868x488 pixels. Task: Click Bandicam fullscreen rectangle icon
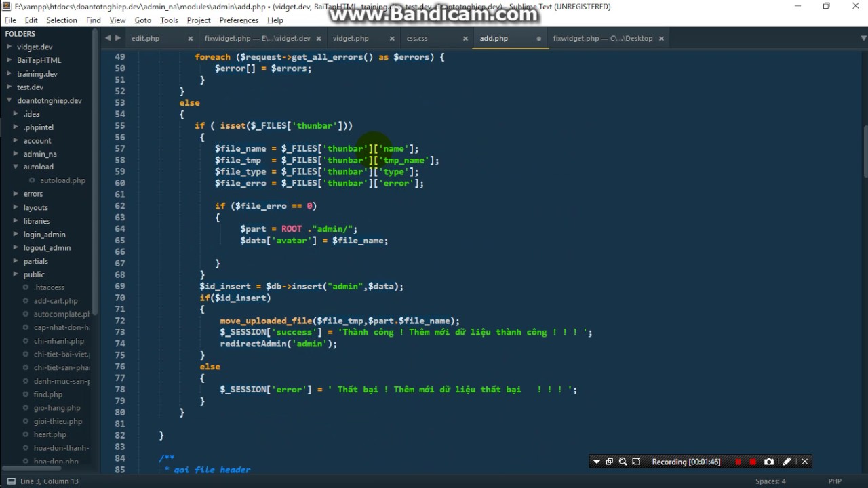[x=636, y=462]
